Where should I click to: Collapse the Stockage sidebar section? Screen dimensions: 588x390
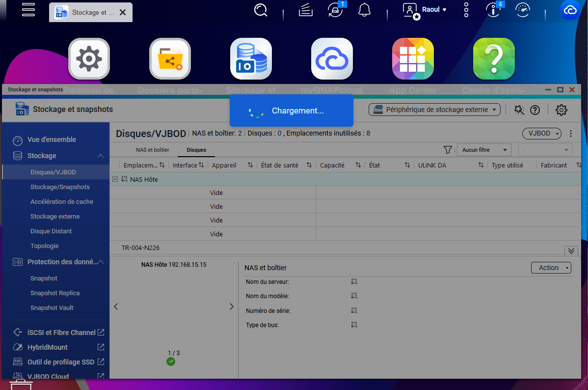[101, 156]
